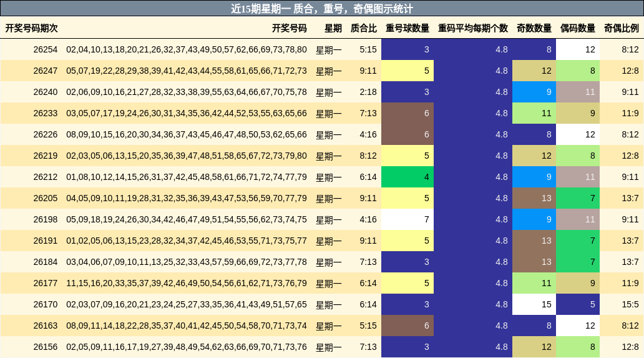This screenshot has height=358, width=644.
Task: Click the brown repeat count 6 in row 26163
Action: pos(407,326)
